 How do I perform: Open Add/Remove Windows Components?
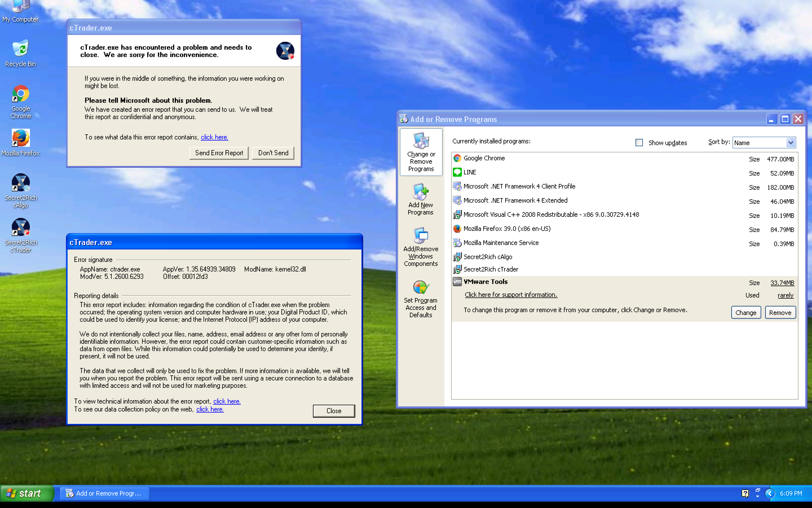click(x=420, y=247)
